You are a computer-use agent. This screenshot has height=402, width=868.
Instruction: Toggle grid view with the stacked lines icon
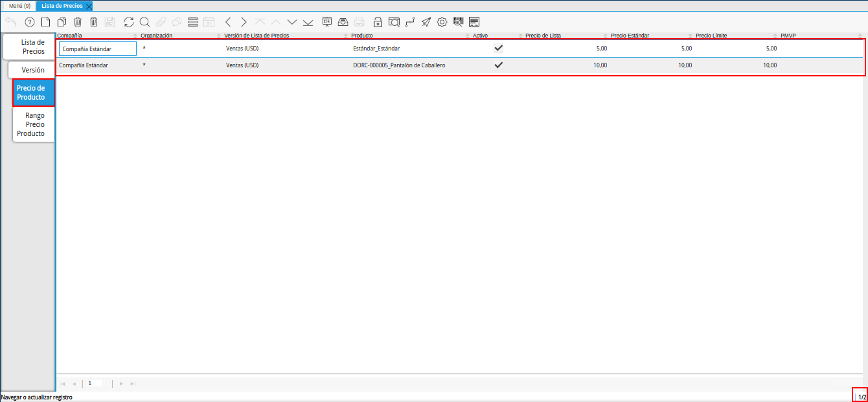192,22
